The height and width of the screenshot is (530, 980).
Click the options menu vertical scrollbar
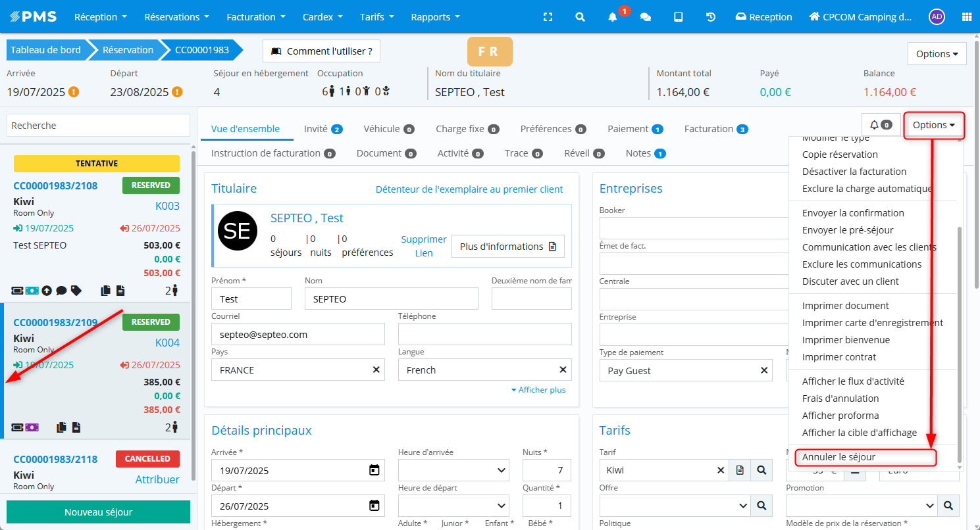959,342
